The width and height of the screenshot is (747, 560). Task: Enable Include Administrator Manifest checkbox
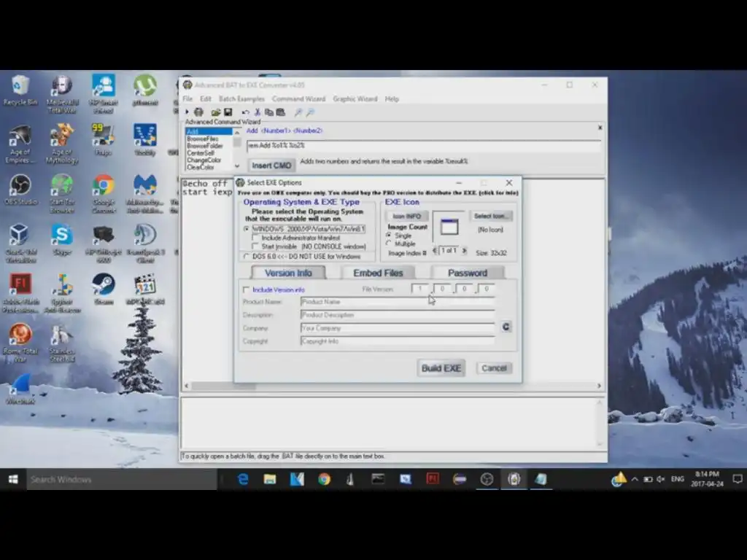click(x=256, y=238)
